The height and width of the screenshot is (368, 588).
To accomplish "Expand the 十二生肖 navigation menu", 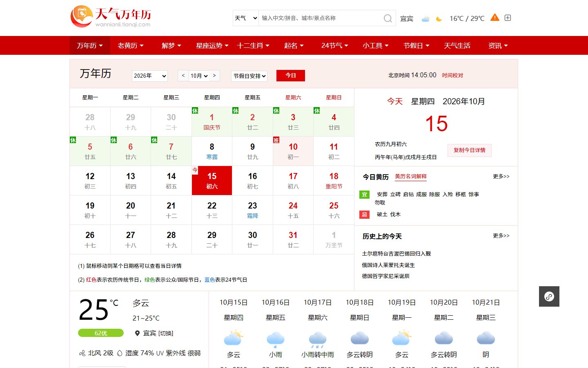I will 253,45.
